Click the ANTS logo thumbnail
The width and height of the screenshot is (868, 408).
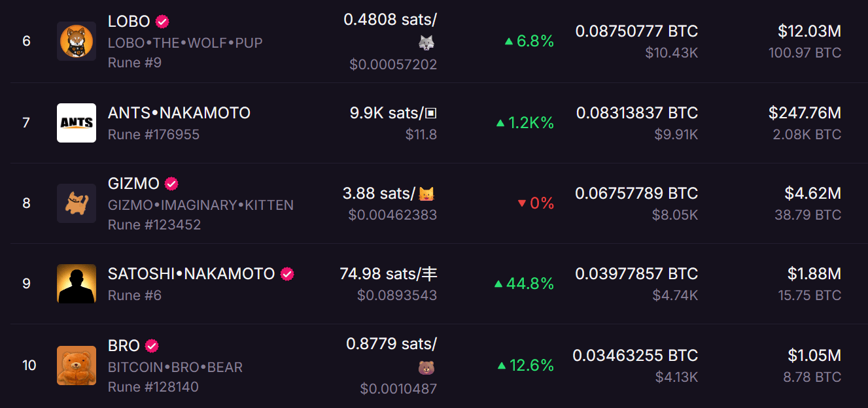pos(77,123)
